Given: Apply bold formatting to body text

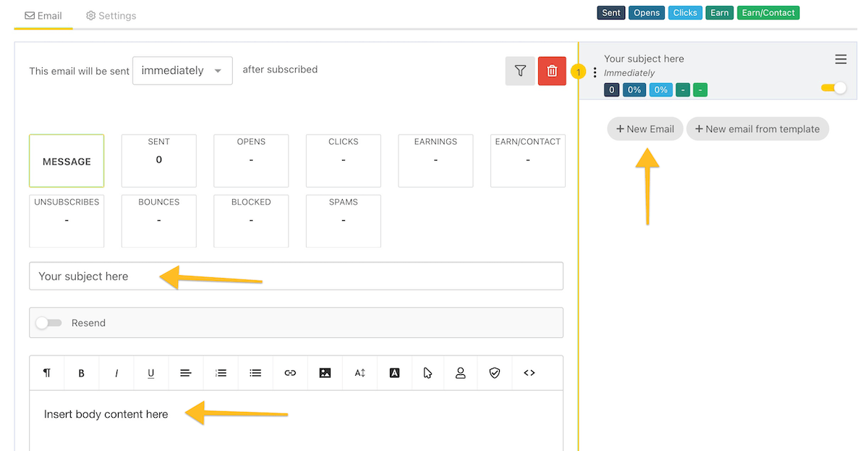Looking at the screenshot, I should pos(81,373).
